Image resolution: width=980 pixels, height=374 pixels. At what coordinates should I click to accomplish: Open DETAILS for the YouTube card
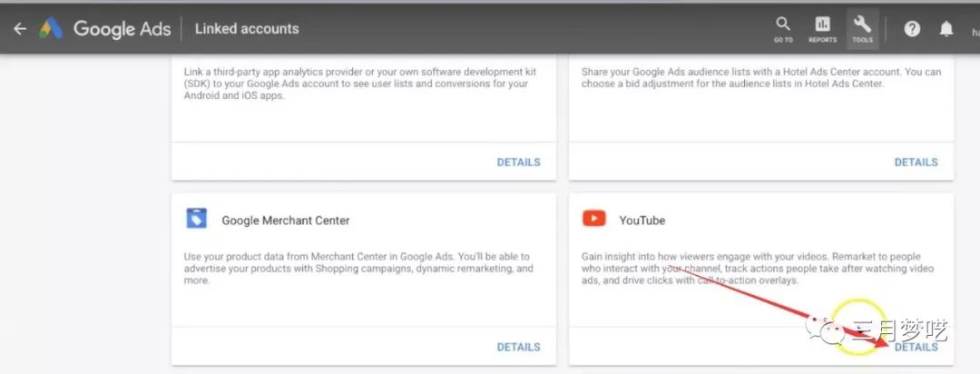click(916, 347)
